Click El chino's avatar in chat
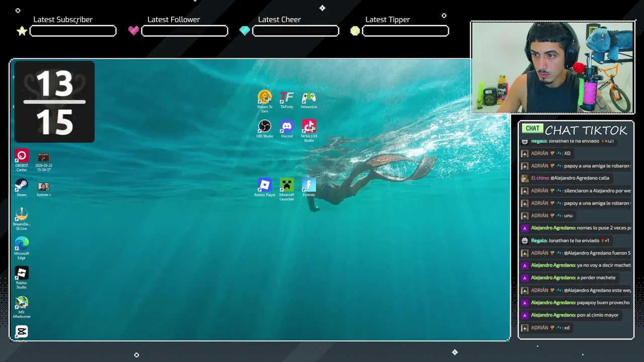 coord(525,178)
